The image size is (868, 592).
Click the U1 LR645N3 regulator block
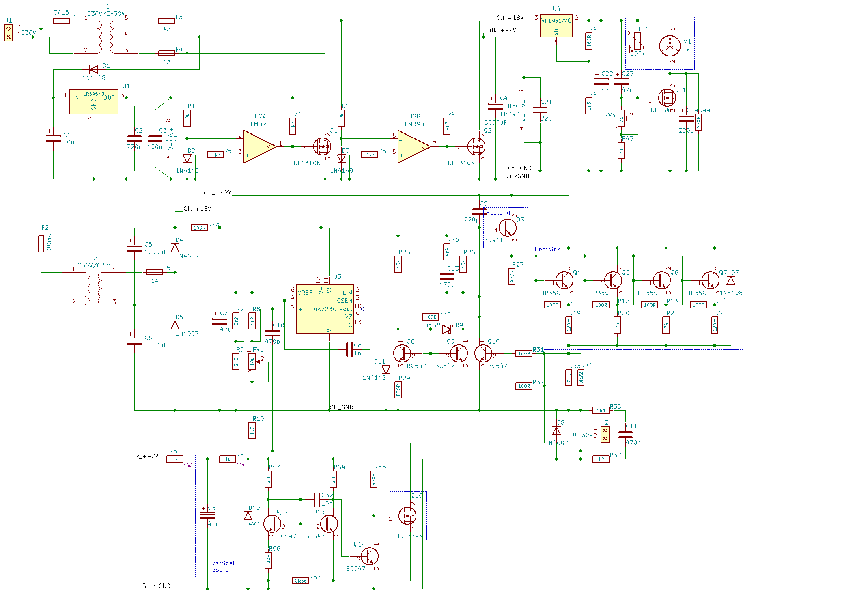point(94,102)
